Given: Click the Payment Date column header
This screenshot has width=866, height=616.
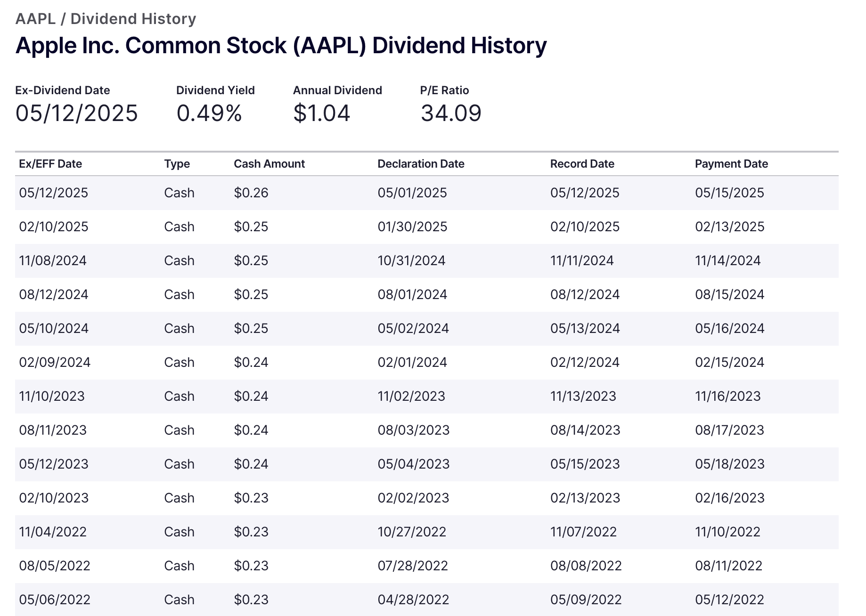Looking at the screenshot, I should (x=732, y=164).
